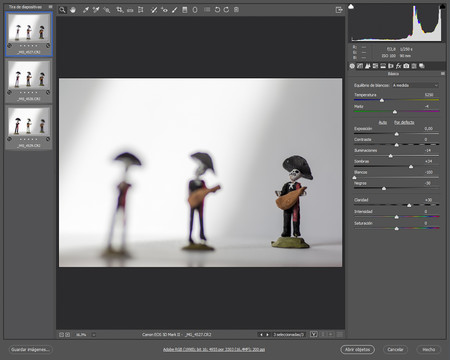The width and height of the screenshot is (450, 360).
Task: Click the Abrir objetos button
Action: [x=357, y=349]
